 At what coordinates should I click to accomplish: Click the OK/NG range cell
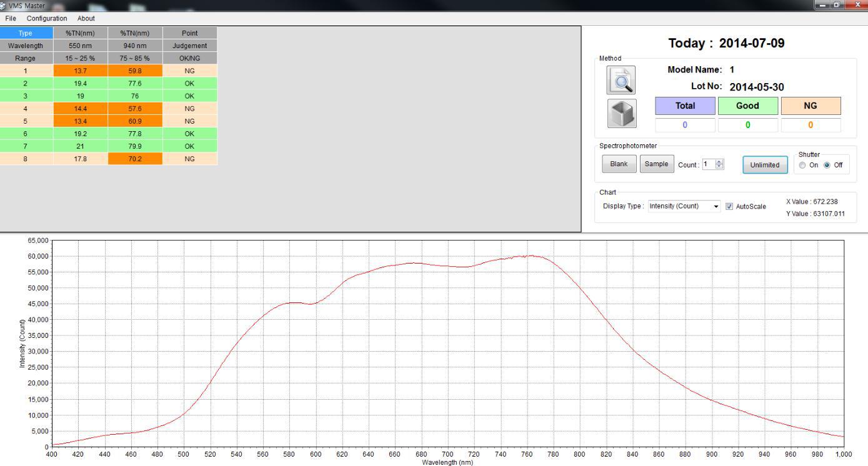click(x=190, y=58)
